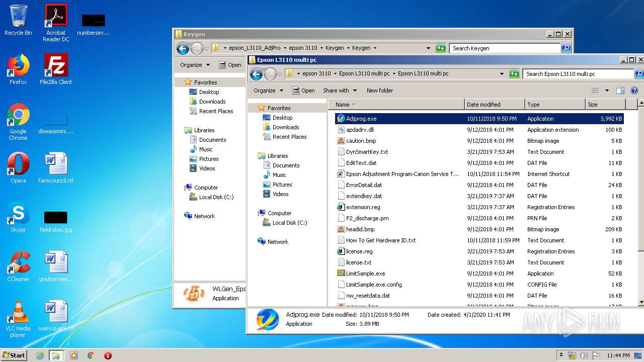Screen dimensions: 644x362
Task: Open the Recycle Bin desktop icon
Action: 18,20
